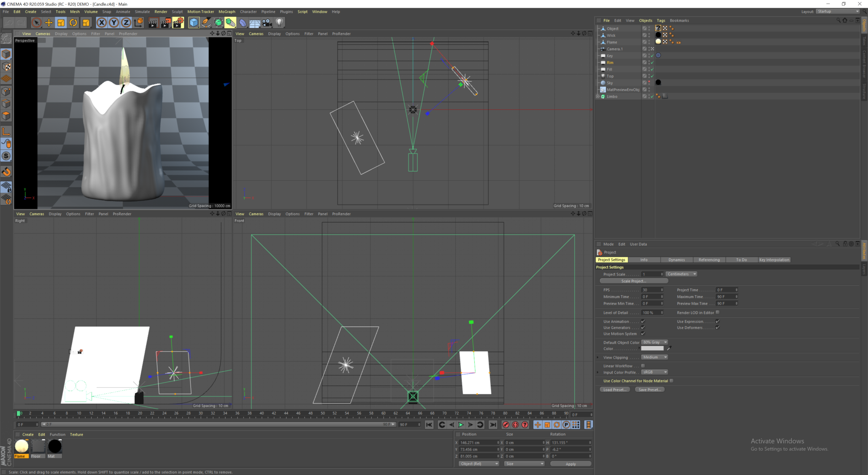Activate the Render to Picture Viewer icon
Screen dimensions: 868x475
tap(165, 22)
